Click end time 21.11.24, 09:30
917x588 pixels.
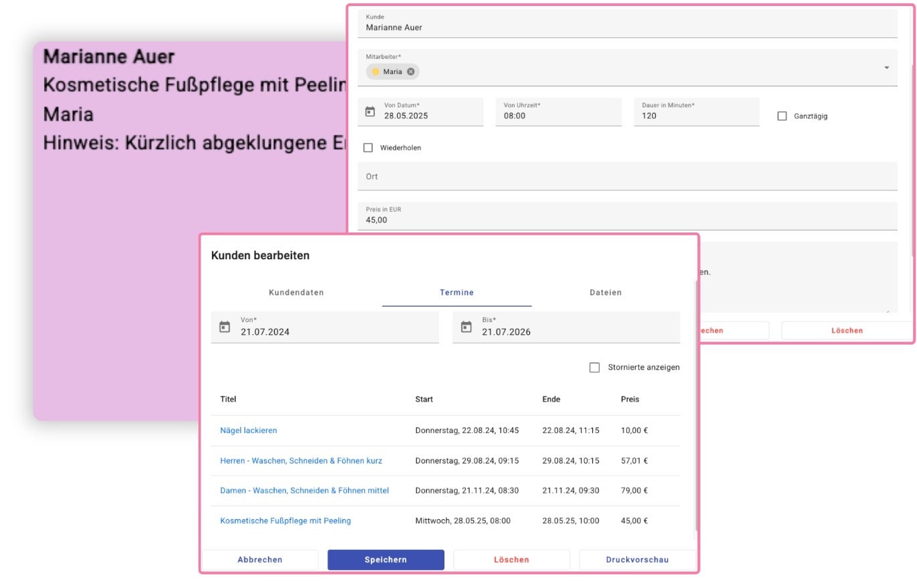click(x=570, y=490)
